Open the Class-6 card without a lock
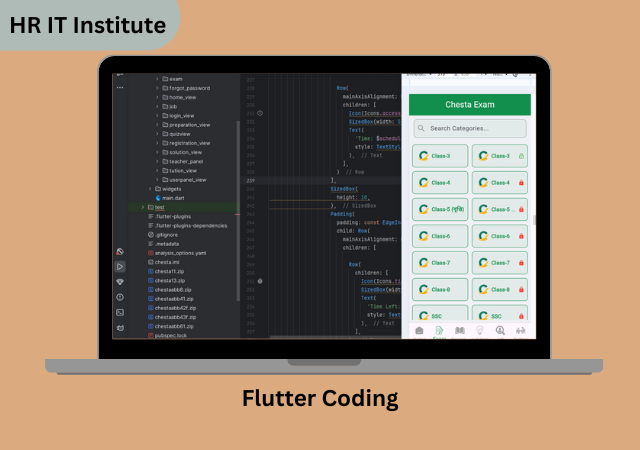The width and height of the screenshot is (640, 450). 440,236
